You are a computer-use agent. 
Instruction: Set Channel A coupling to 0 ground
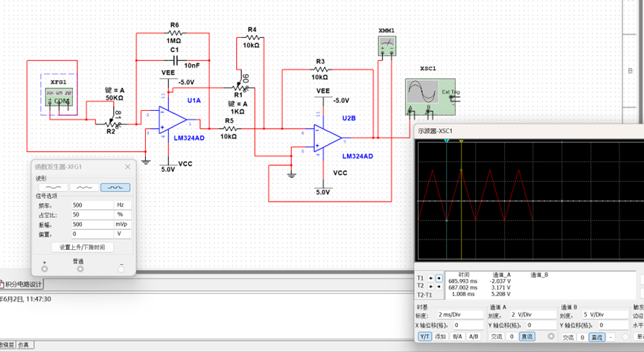[x=511, y=336]
